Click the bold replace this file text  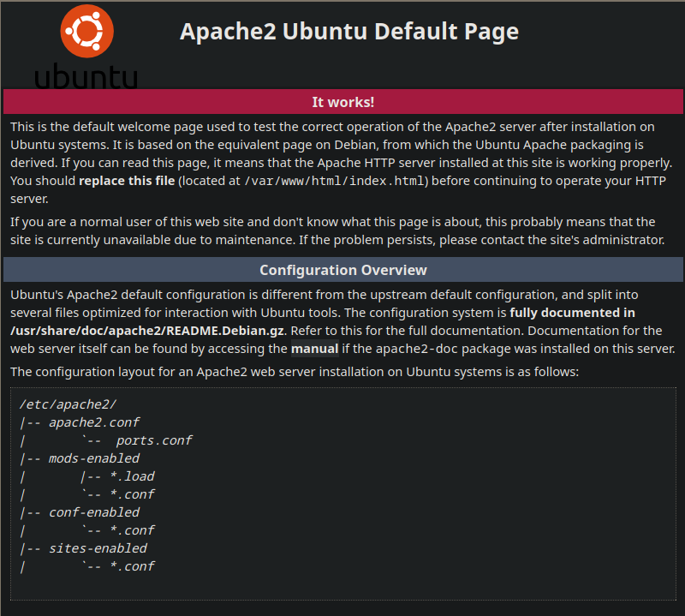[x=127, y=181]
